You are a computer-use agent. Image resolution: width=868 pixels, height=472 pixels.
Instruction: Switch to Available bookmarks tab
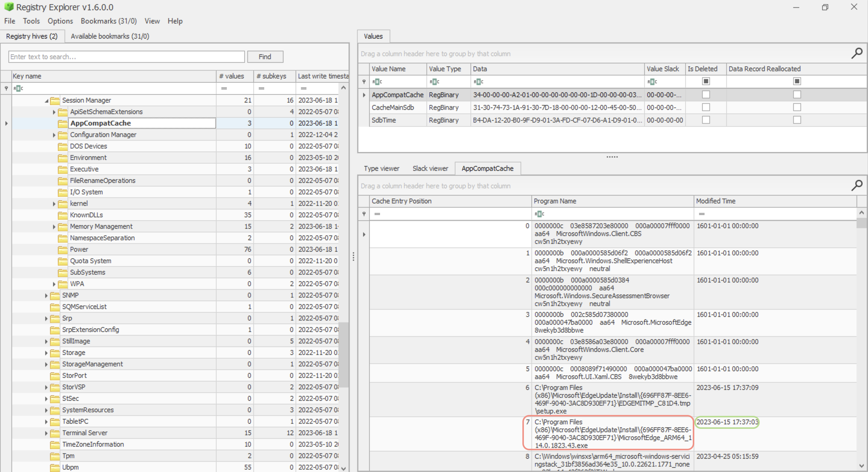click(x=110, y=36)
